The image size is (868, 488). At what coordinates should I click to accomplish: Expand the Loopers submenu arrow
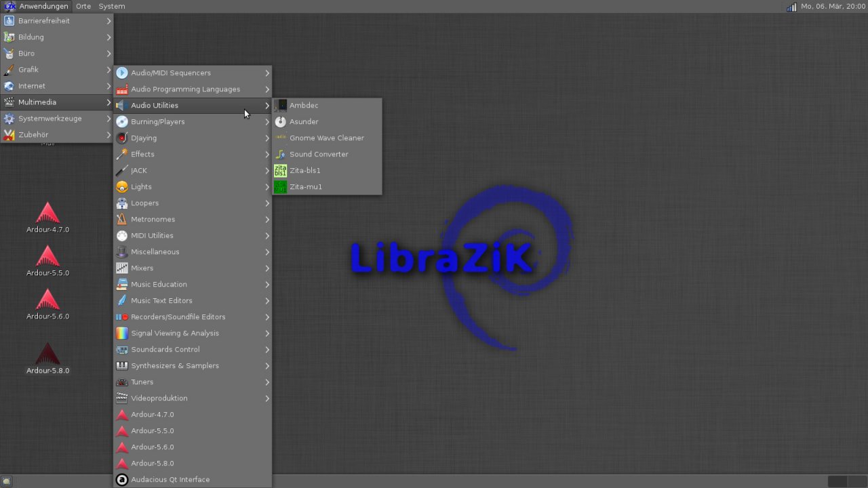click(x=267, y=203)
